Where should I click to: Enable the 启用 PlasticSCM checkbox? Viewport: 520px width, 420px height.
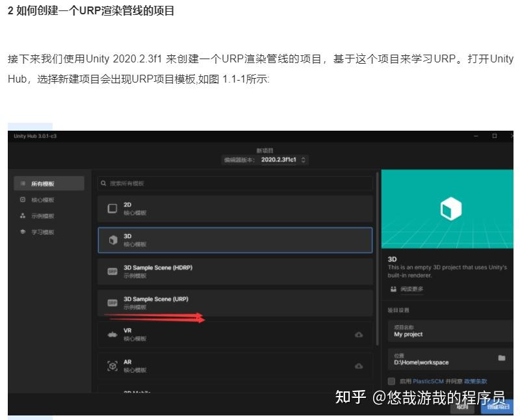(x=391, y=382)
